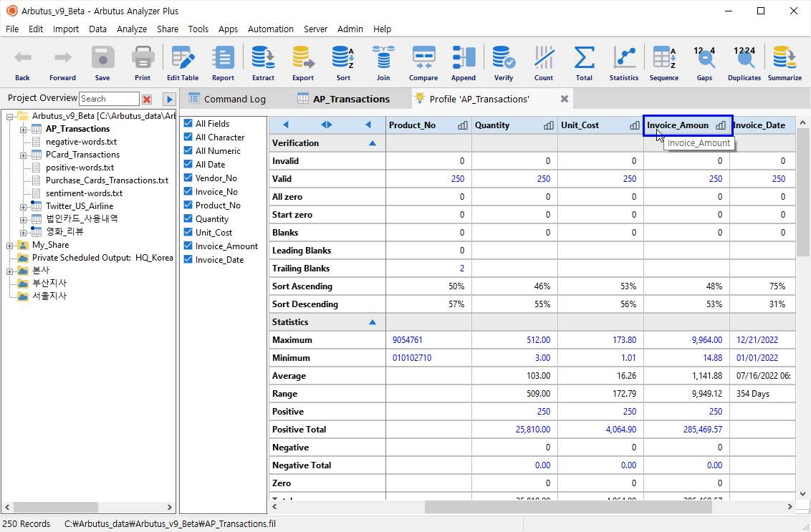Collapse the Verification section triangle
Viewport: 811px width, 532px height.
[373, 143]
